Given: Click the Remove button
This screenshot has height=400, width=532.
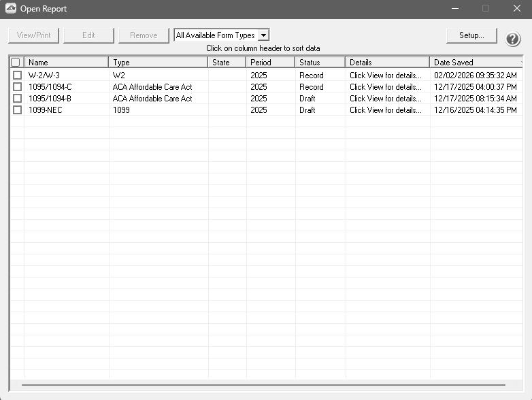Looking at the screenshot, I should click(144, 35).
